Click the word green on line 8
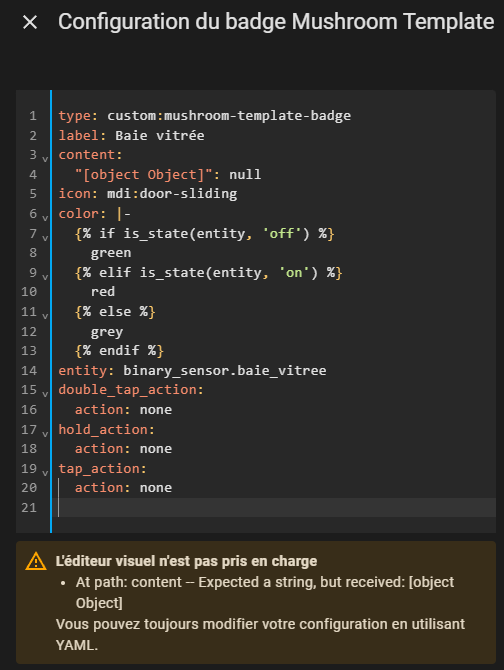The height and width of the screenshot is (670, 504). 111,253
